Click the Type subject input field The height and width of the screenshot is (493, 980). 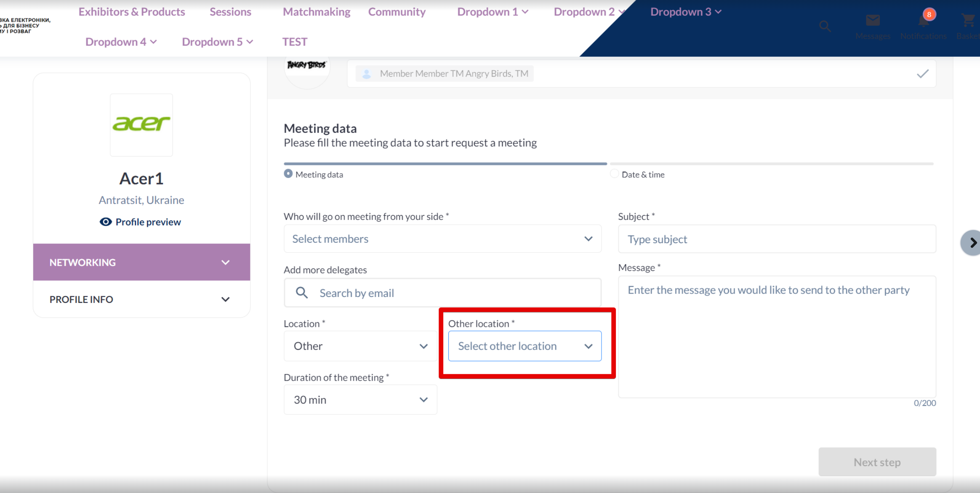pos(777,239)
